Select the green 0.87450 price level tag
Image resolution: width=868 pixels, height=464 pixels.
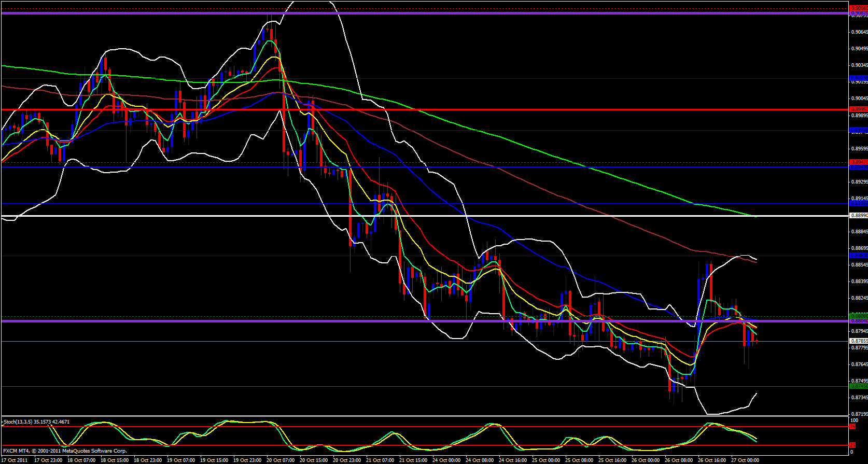(858, 386)
